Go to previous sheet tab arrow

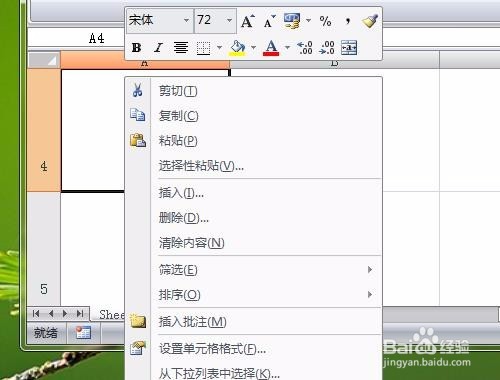[x=51, y=314]
